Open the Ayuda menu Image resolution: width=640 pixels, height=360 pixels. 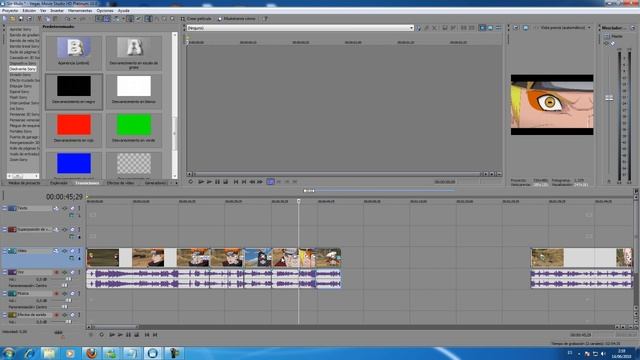[x=123, y=11]
